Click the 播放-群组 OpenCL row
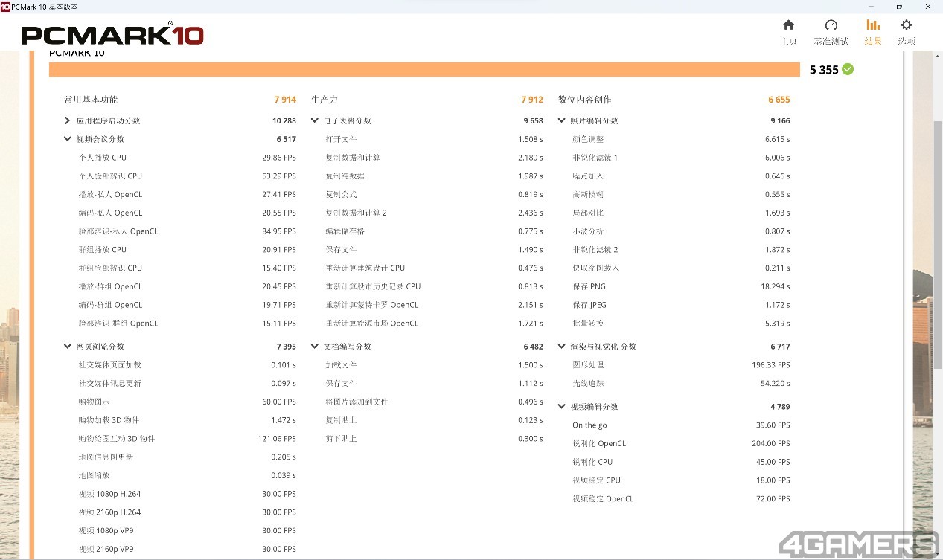 pyautogui.click(x=188, y=286)
